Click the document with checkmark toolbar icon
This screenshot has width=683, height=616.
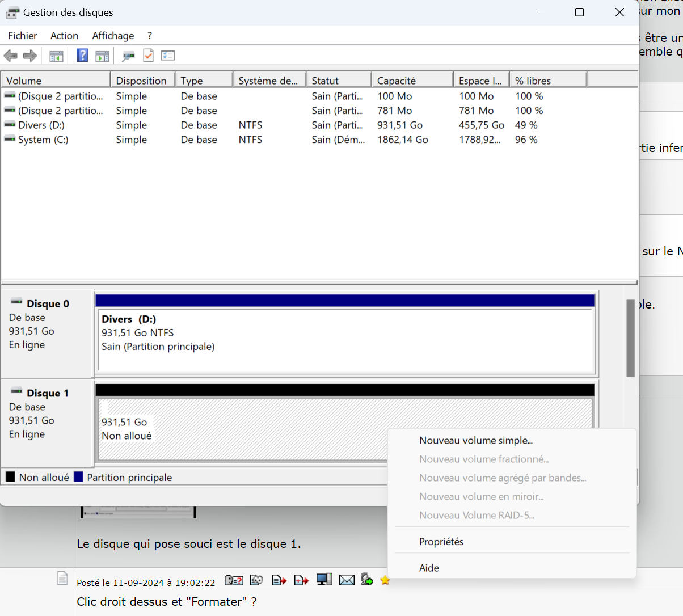pos(148,56)
